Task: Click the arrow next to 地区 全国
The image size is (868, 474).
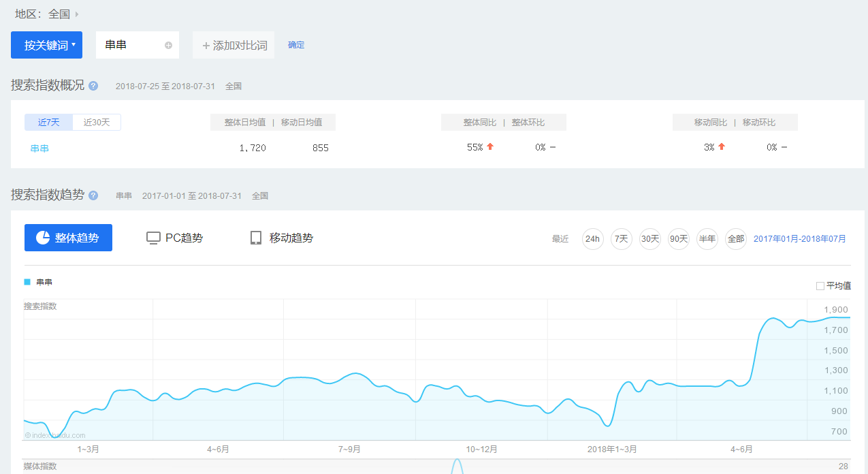Action: [77, 14]
